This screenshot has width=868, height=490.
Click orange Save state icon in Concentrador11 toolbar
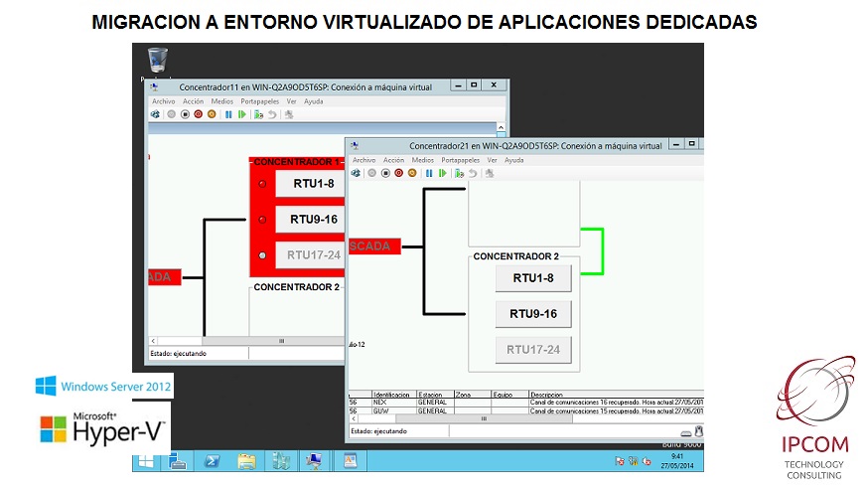click(x=212, y=114)
